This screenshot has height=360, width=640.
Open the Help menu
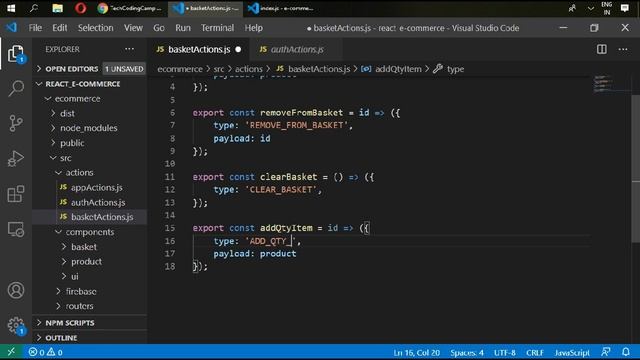[253, 28]
